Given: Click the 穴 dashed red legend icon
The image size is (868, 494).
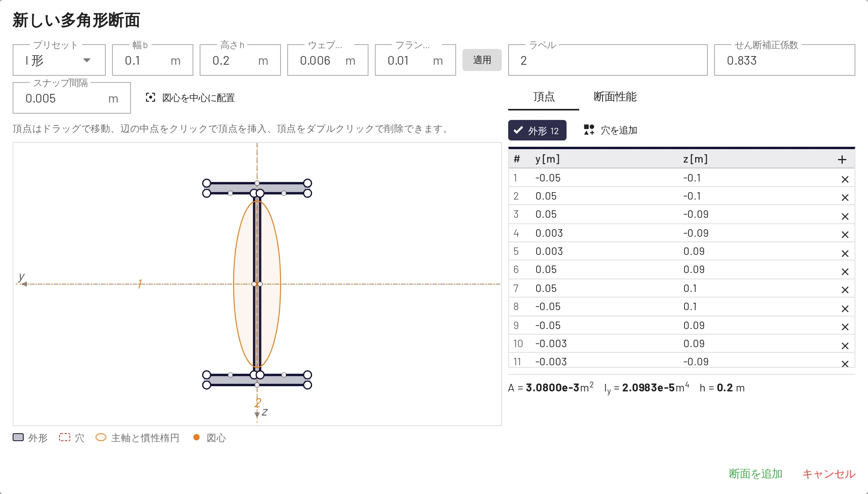Looking at the screenshot, I should (x=65, y=437).
